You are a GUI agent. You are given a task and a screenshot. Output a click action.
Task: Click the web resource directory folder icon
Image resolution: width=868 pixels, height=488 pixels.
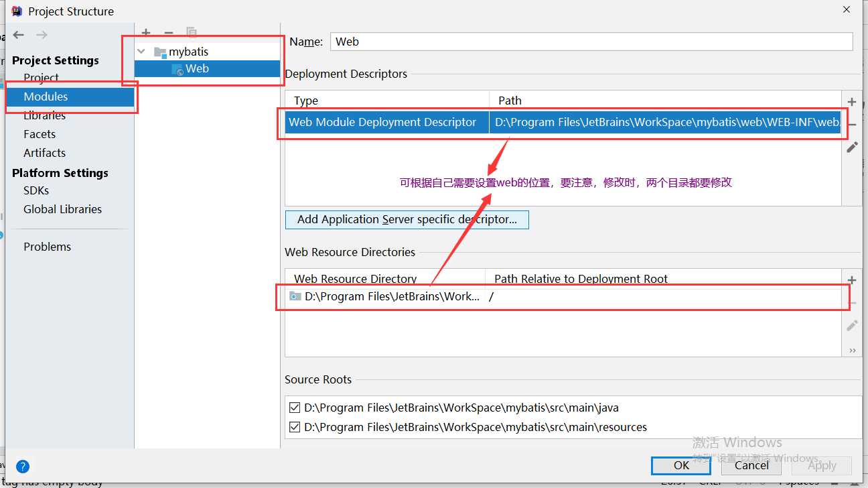[295, 296]
